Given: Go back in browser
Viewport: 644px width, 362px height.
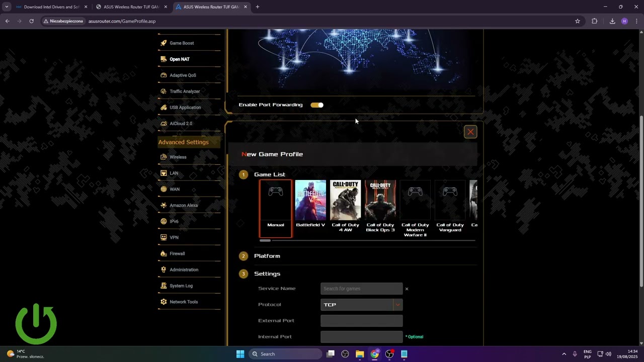Looking at the screenshot, I should click(x=7, y=21).
